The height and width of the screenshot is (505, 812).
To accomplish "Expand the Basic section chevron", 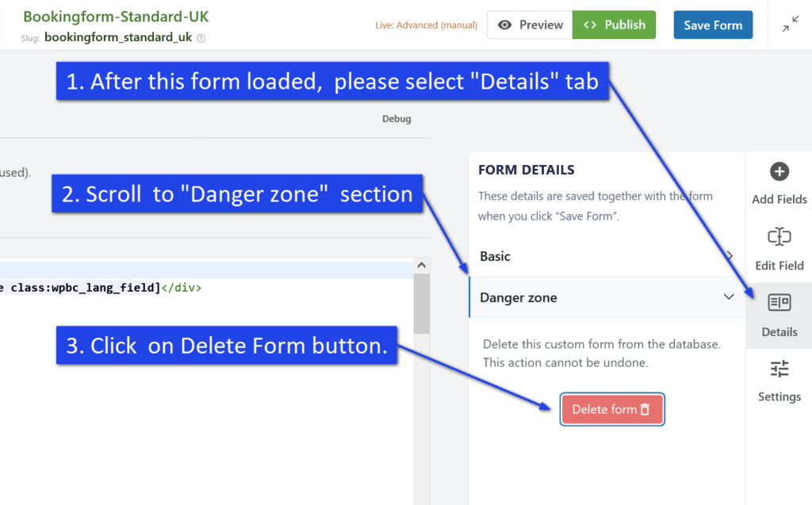I will (x=730, y=256).
